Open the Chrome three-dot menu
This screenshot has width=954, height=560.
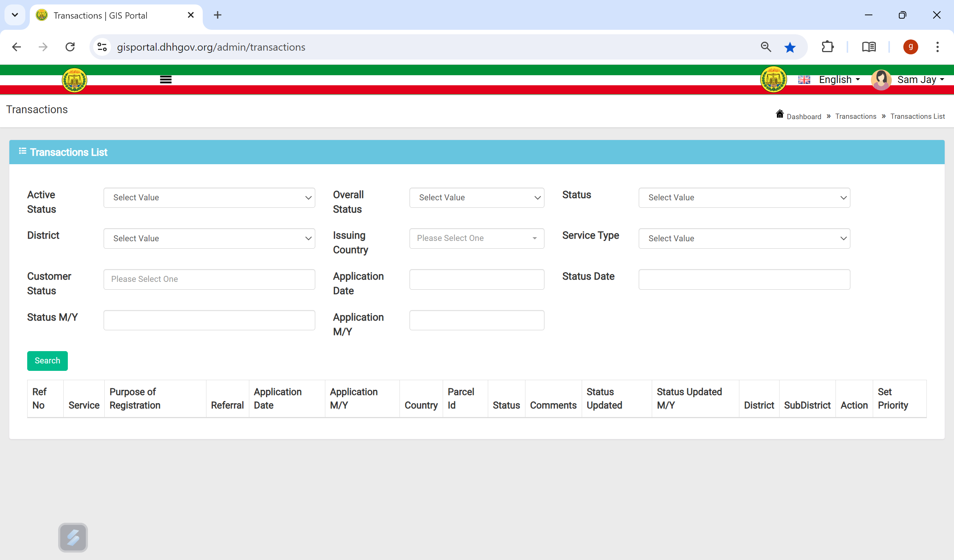click(937, 47)
